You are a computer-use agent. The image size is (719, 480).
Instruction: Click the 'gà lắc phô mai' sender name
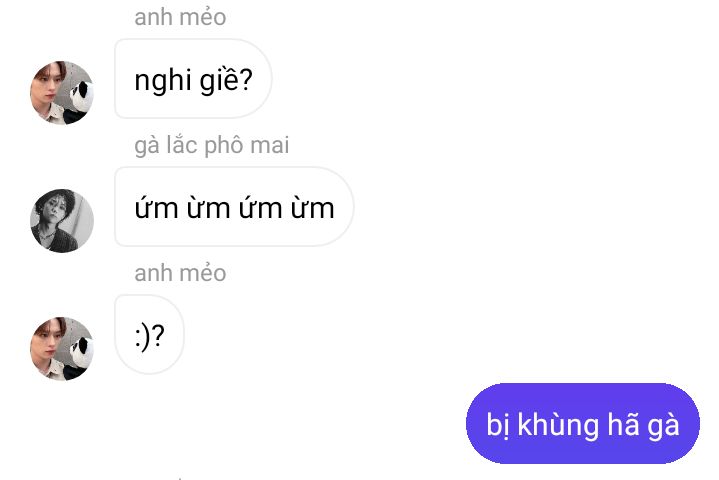point(212,145)
